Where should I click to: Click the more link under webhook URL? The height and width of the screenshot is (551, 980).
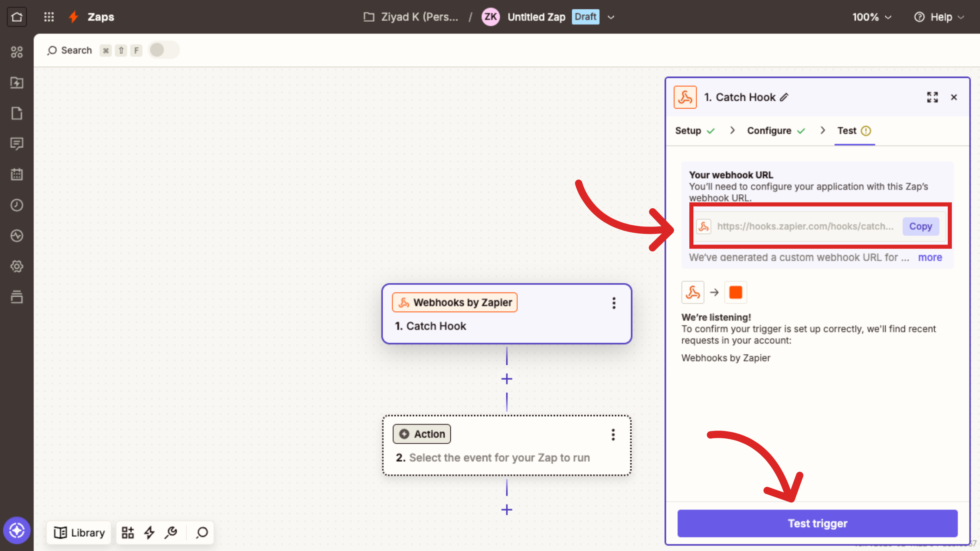(x=930, y=258)
